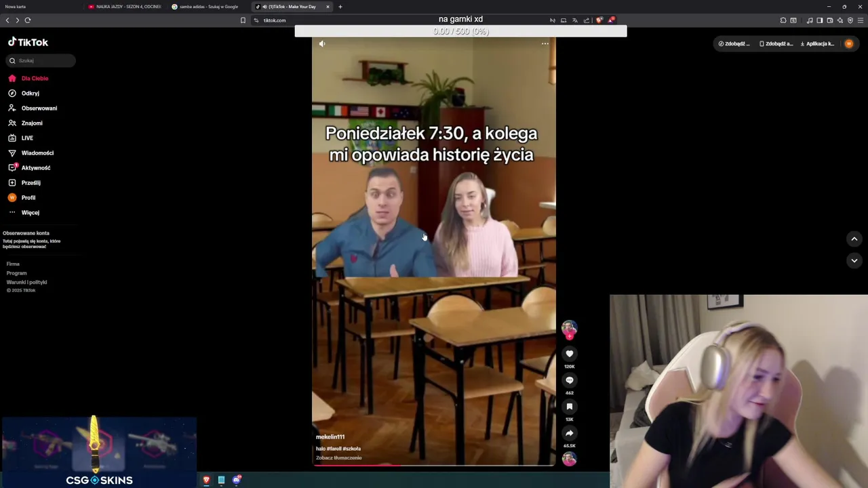Open the site settings icon by URL

pos(256,20)
